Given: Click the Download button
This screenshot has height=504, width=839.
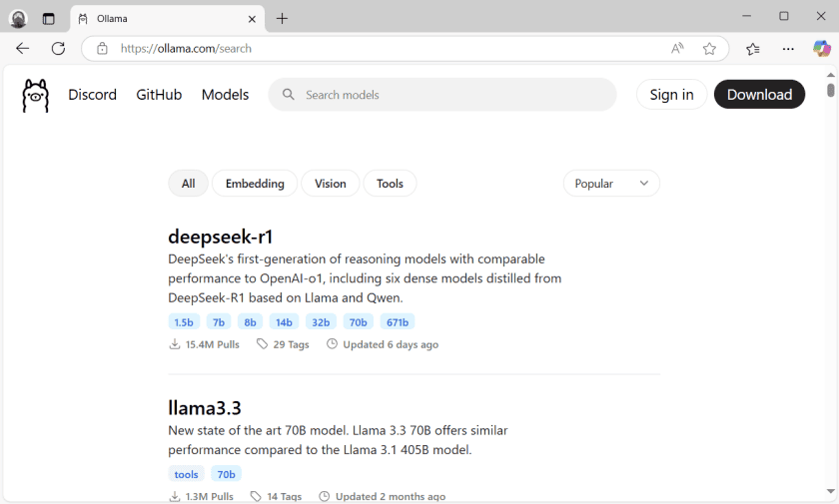Looking at the screenshot, I should point(759,95).
